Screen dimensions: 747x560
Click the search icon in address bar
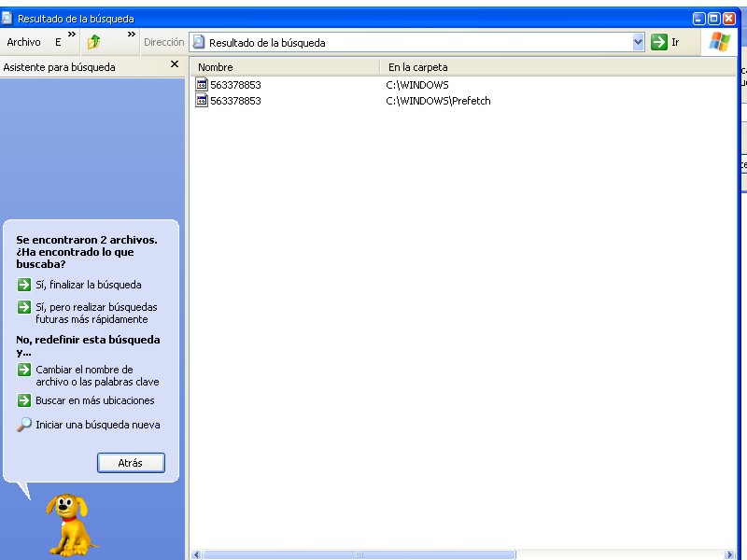coord(198,42)
